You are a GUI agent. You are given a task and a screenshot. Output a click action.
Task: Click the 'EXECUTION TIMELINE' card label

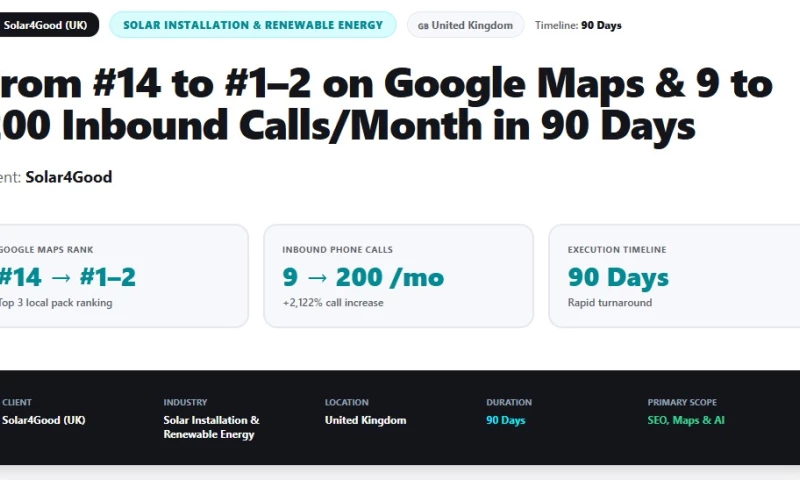617,249
